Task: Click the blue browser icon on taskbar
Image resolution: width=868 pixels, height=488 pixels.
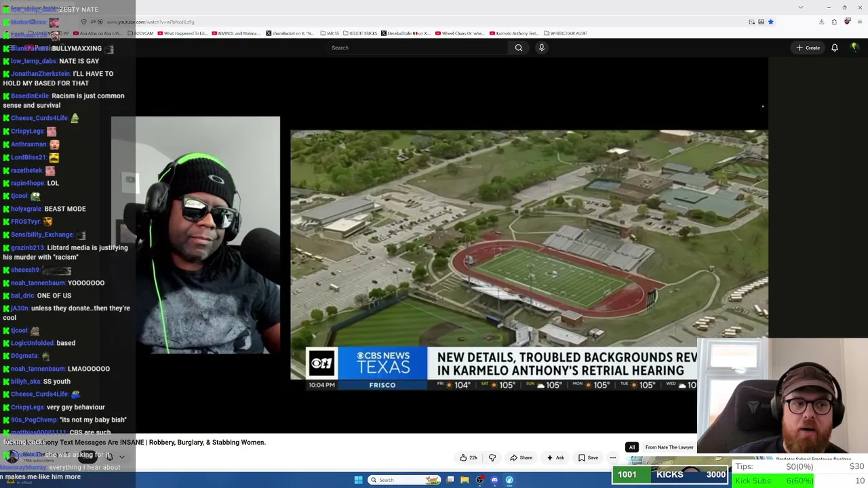Action: coord(509,480)
